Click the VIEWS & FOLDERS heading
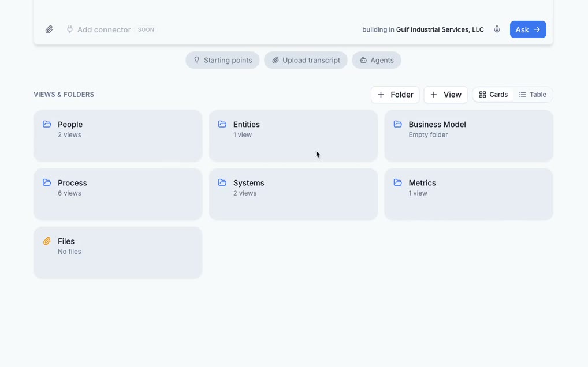Viewport: 588px width, 367px height. tap(64, 95)
